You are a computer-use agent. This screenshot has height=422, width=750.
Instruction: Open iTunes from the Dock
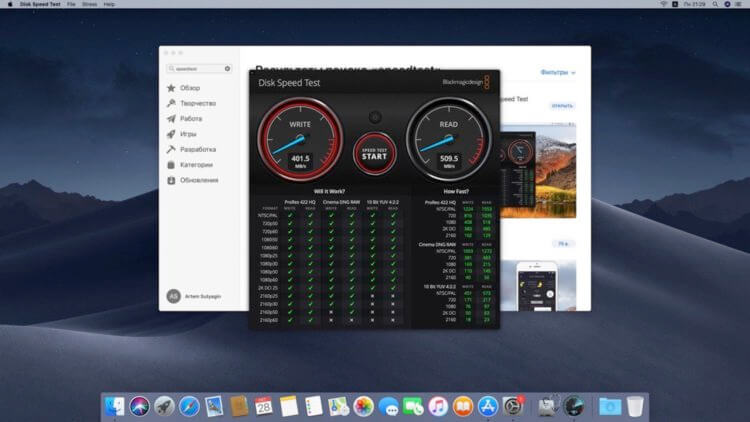[438, 407]
